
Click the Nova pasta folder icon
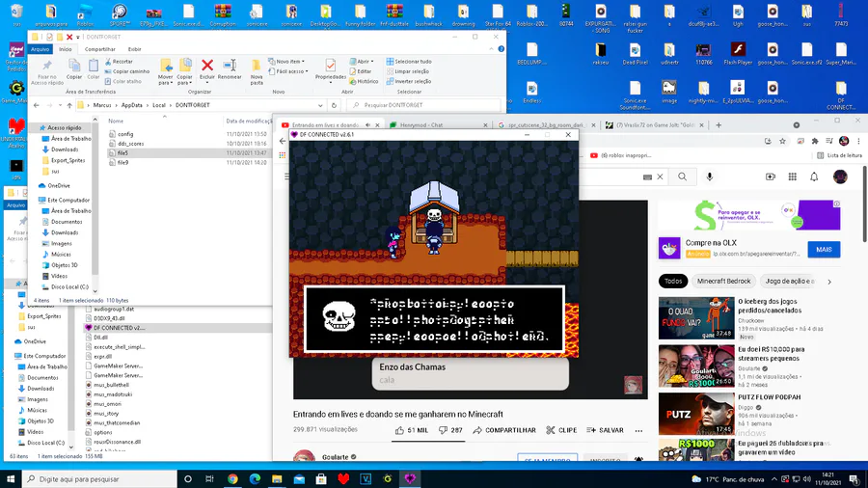tap(256, 66)
